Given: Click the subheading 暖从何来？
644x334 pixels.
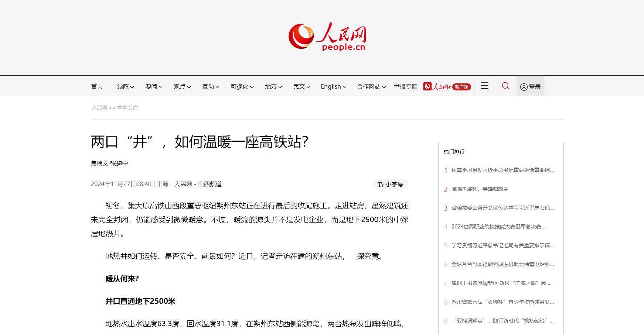Looking at the screenshot, I should [x=122, y=279].
